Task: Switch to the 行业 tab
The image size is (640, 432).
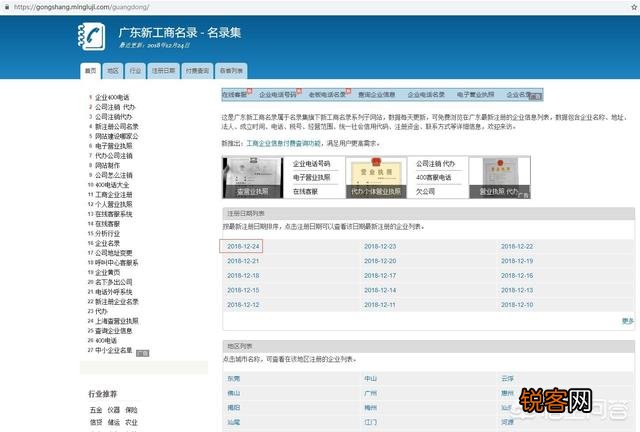Action: pyautogui.click(x=135, y=71)
